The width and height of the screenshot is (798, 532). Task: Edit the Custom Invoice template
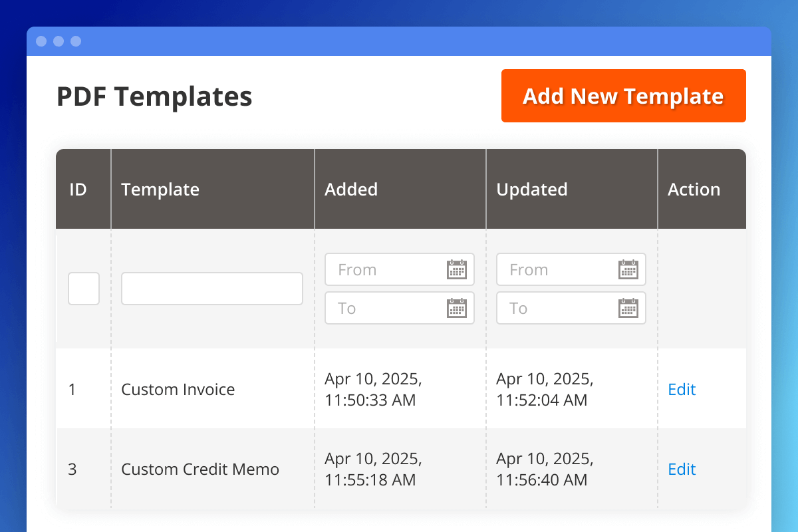coord(682,389)
